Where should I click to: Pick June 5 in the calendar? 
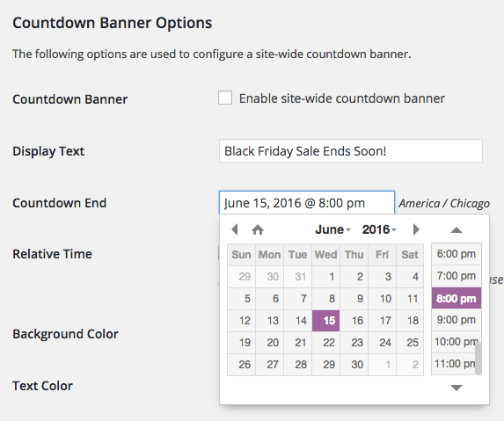[x=241, y=299]
